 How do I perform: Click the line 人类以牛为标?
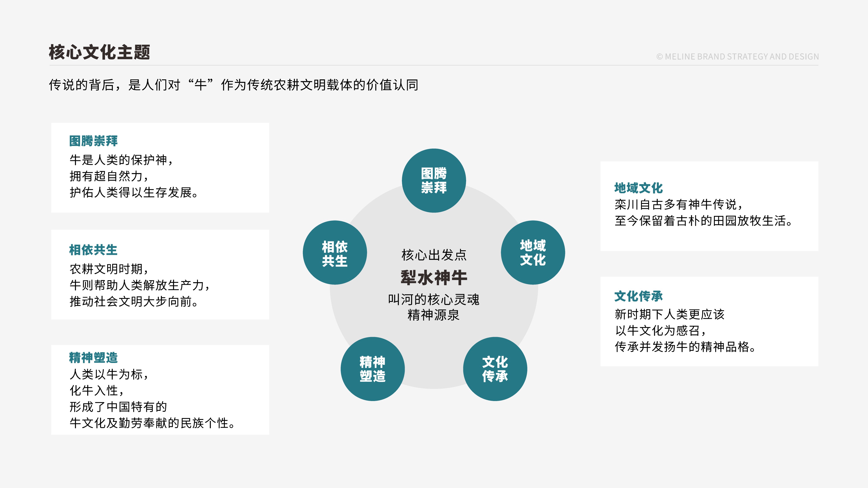(x=109, y=375)
